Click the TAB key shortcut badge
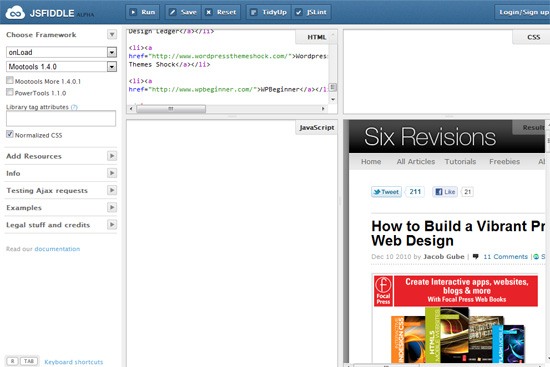The image size is (550, 367). pos(29,361)
